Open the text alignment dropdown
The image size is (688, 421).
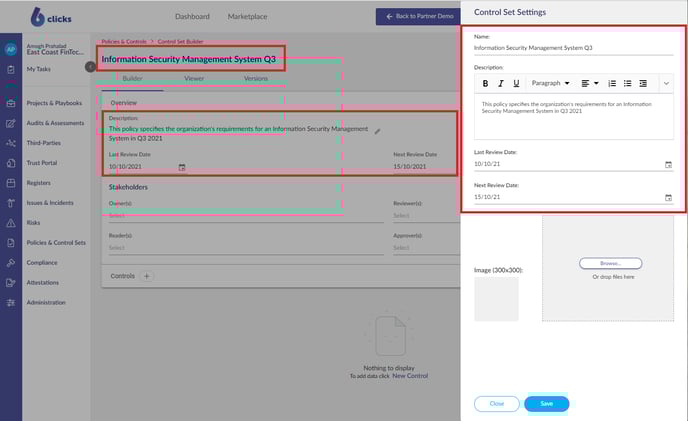point(590,83)
